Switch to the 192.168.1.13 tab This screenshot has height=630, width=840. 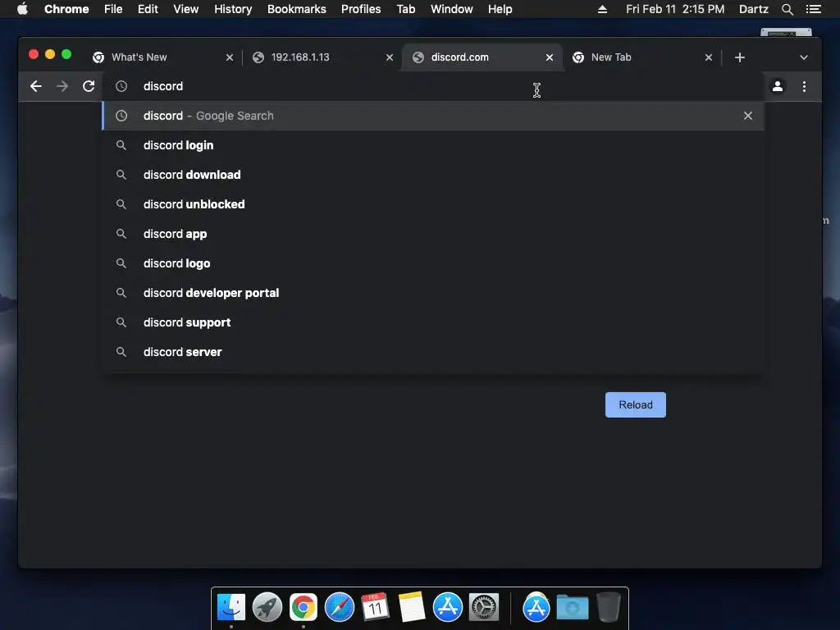[x=322, y=57]
